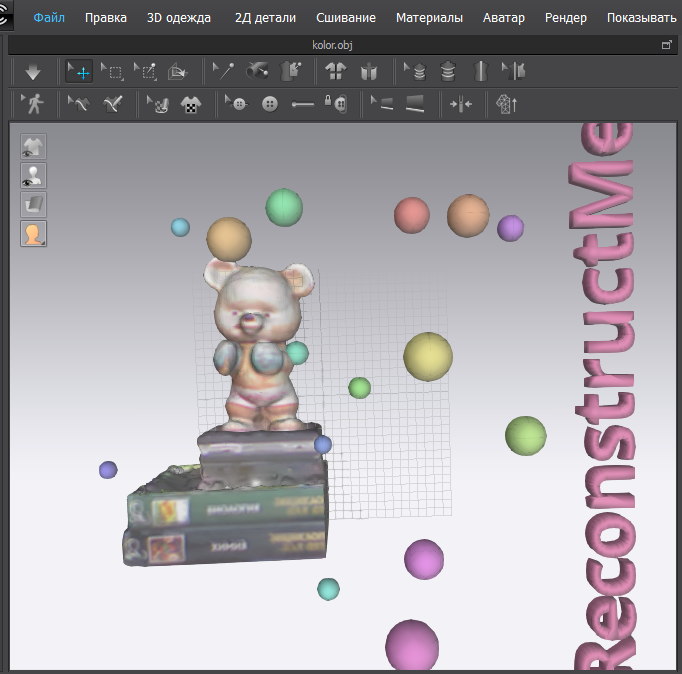
Task: Click the restore icon on kolor.obj panel
Action: (667, 45)
